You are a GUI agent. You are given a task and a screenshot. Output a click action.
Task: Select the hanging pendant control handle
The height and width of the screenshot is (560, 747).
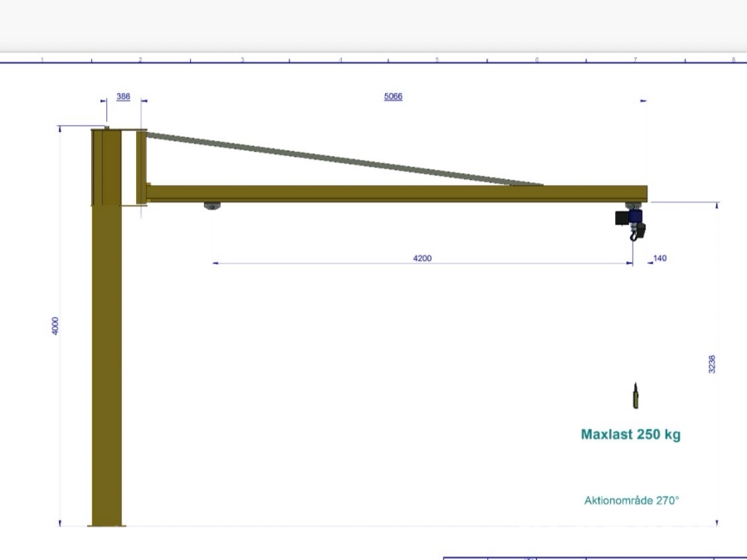(x=636, y=397)
